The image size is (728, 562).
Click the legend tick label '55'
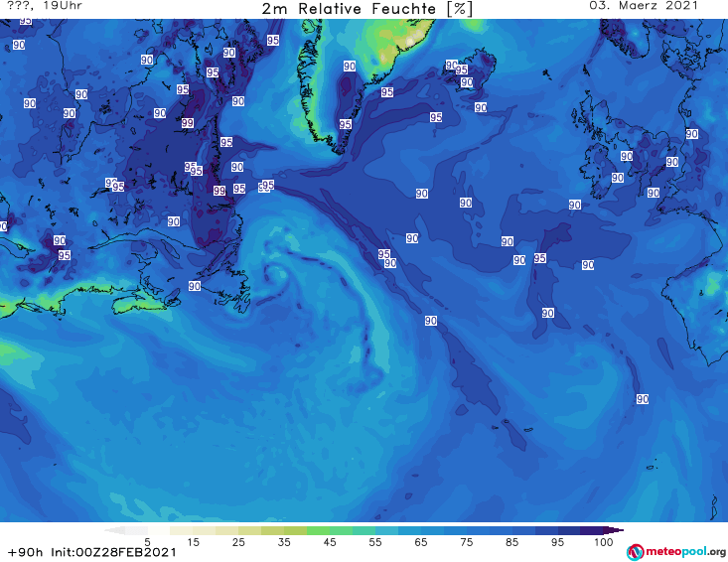[375, 542]
